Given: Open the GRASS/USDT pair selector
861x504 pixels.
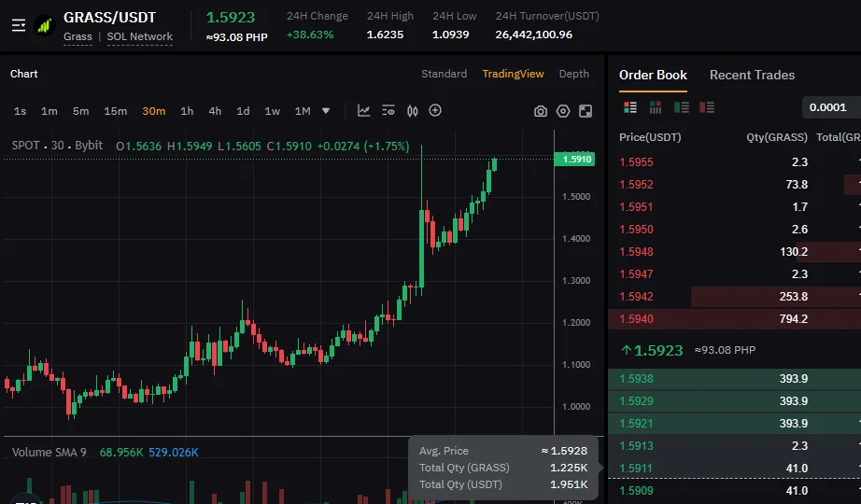Looking at the screenshot, I should pos(110,18).
